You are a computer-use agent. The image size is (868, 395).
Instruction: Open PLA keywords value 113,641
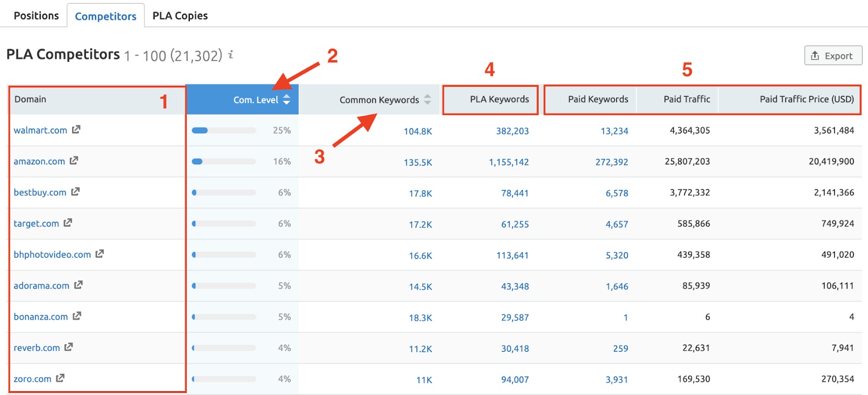pyautogui.click(x=512, y=255)
